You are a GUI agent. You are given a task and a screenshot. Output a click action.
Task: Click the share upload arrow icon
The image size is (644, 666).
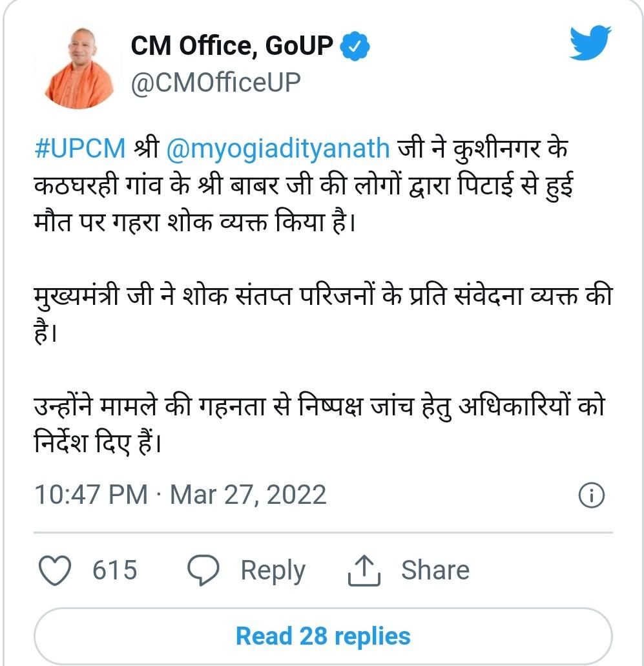pos(365,570)
